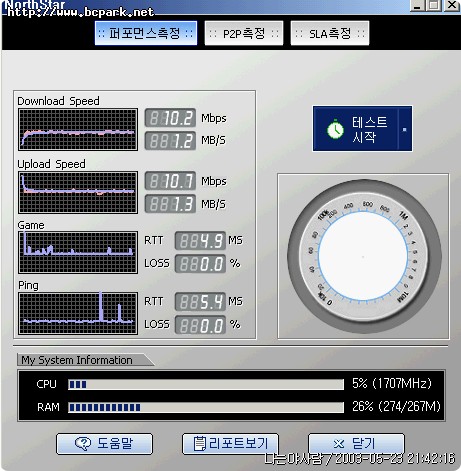Click the Ping RTT 5.4 MS value
461x471 pixels.
coord(200,302)
